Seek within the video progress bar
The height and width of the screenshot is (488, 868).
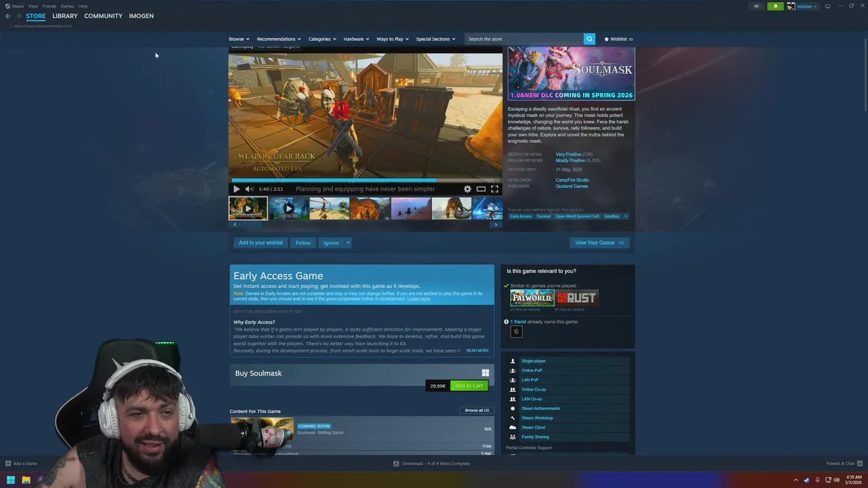pyautogui.click(x=366, y=180)
